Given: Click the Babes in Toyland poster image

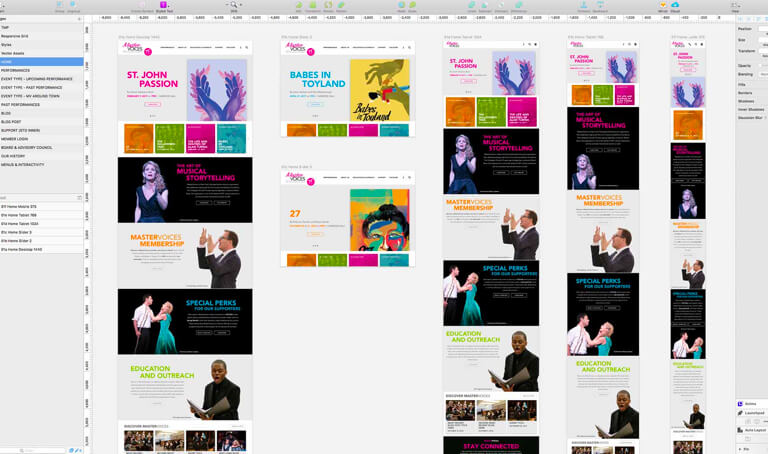Looking at the screenshot, I should [380, 90].
